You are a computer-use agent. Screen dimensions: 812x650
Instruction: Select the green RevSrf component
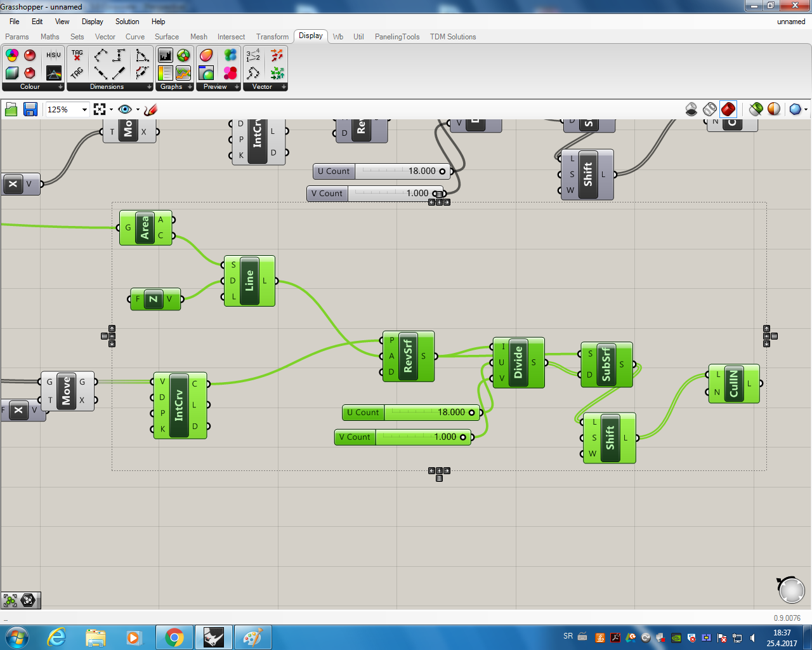point(409,356)
